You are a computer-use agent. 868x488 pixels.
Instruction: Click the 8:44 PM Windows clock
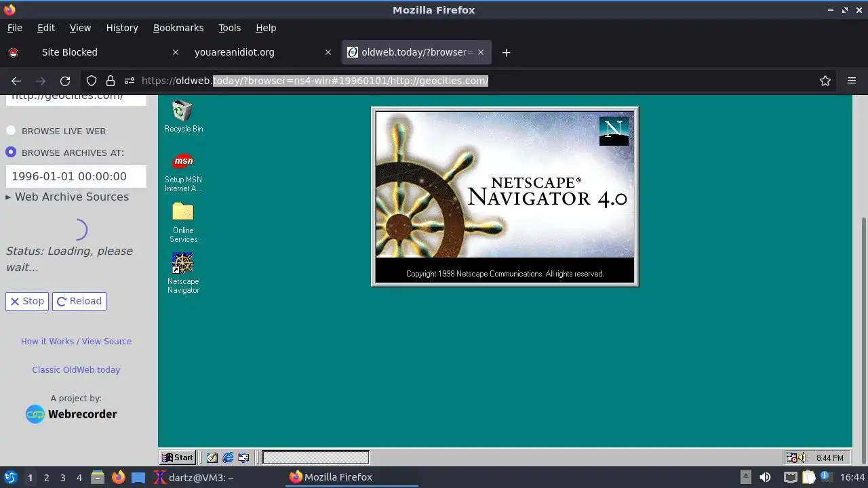tap(830, 458)
